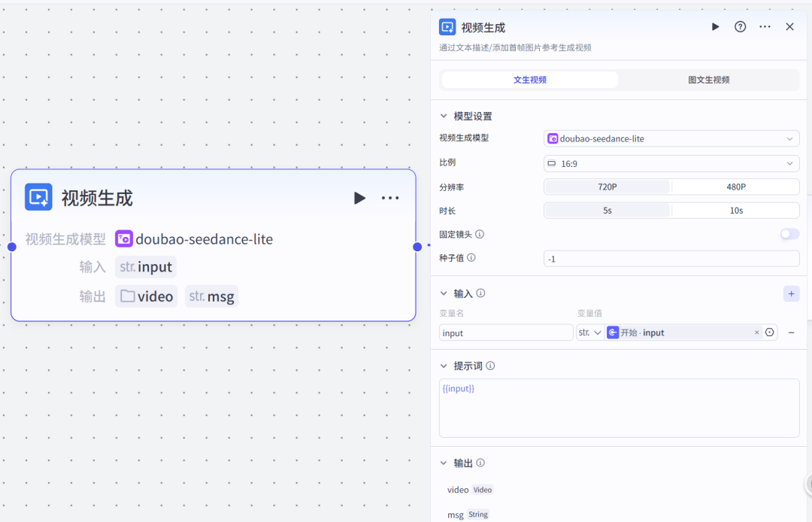Open the canvas node's three-dot menu

point(390,198)
